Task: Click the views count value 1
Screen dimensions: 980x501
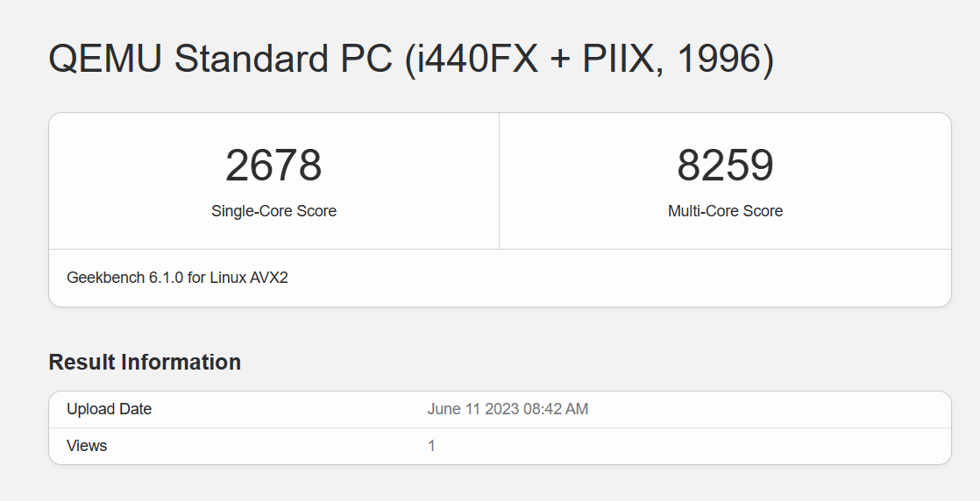Action: (431, 446)
